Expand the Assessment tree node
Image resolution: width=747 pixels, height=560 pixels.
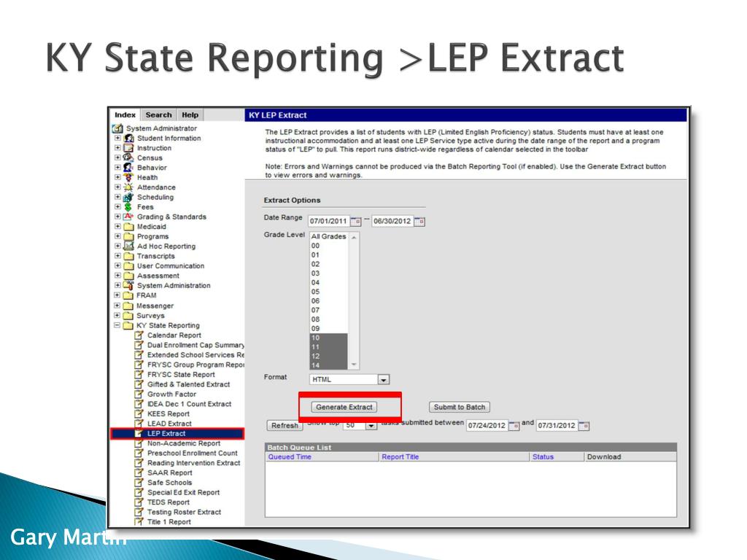coord(117,276)
